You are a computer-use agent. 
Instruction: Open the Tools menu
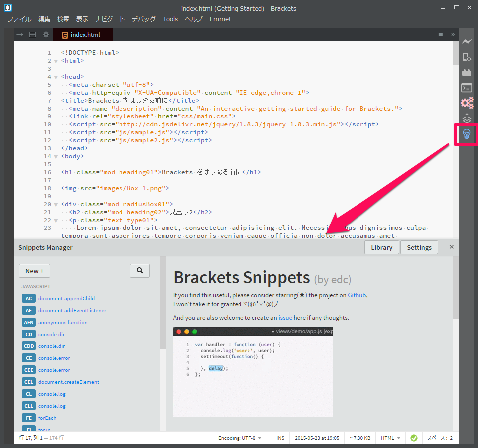point(170,19)
